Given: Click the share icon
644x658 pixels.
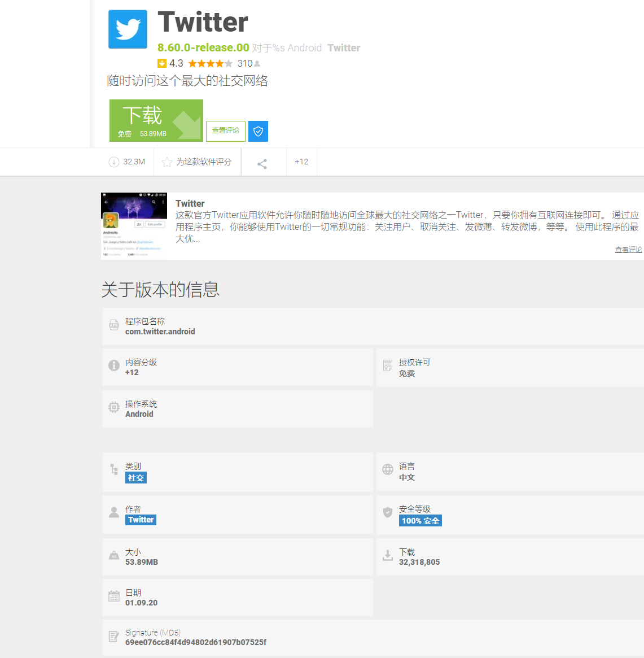Looking at the screenshot, I should (262, 164).
